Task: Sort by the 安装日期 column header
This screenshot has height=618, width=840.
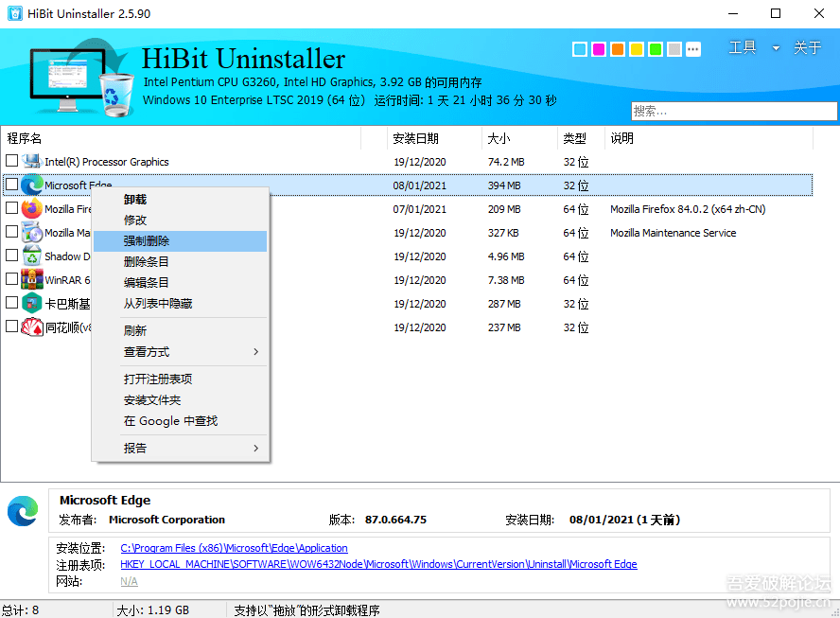Action: click(434, 138)
